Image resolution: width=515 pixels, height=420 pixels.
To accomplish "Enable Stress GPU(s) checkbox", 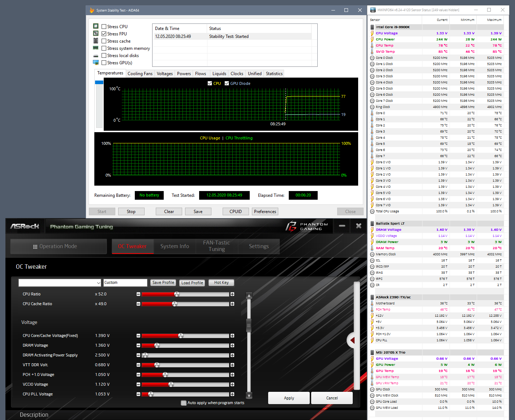I will pyautogui.click(x=104, y=63).
